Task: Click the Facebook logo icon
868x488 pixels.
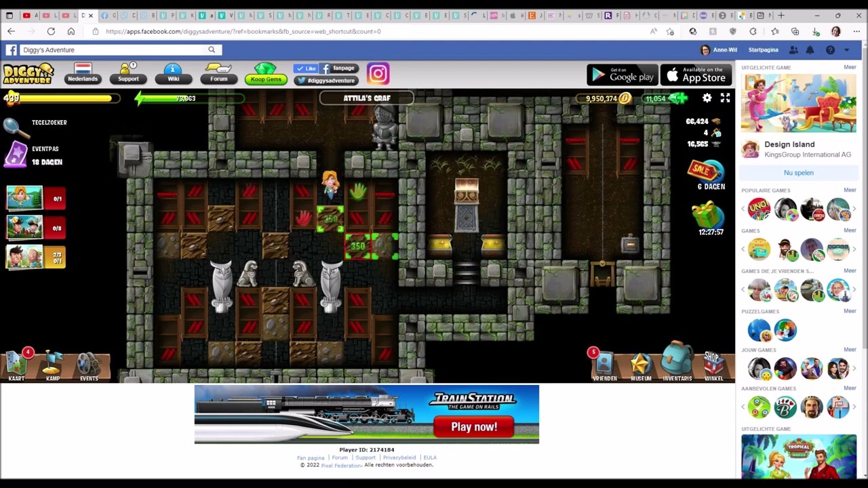Action: pyautogui.click(x=12, y=49)
